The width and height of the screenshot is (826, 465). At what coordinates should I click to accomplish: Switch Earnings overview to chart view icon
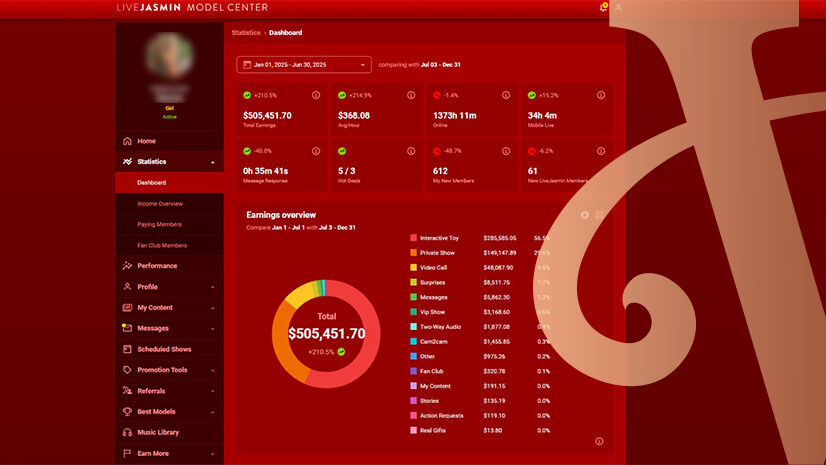pyautogui.click(x=585, y=215)
